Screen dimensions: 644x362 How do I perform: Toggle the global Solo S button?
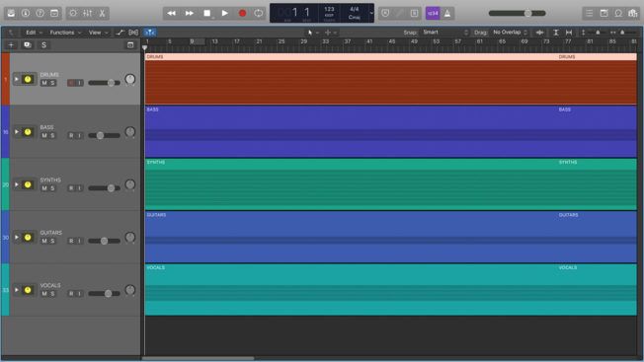pyautogui.click(x=43, y=45)
